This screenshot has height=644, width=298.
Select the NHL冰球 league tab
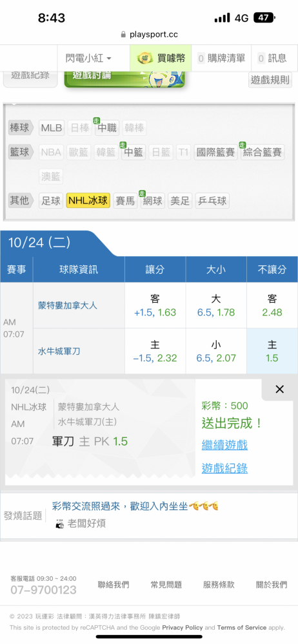(88, 201)
